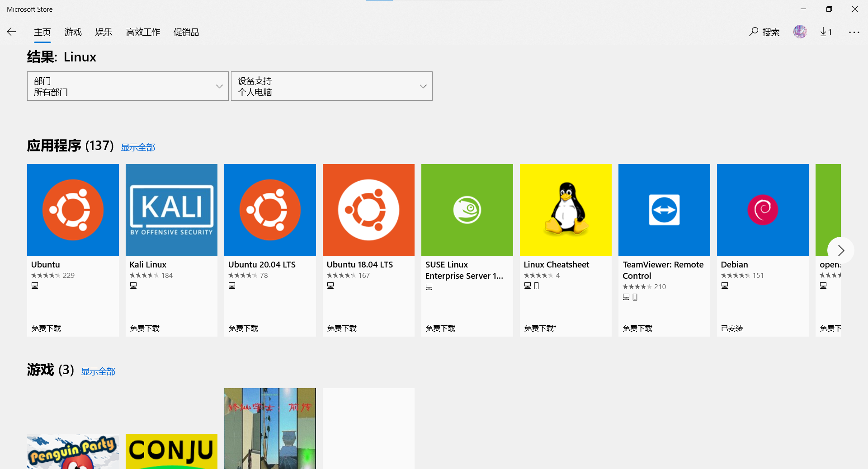This screenshot has height=469, width=868.
Task: Click 已安装 label under Debian
Action: coord(732,328)
